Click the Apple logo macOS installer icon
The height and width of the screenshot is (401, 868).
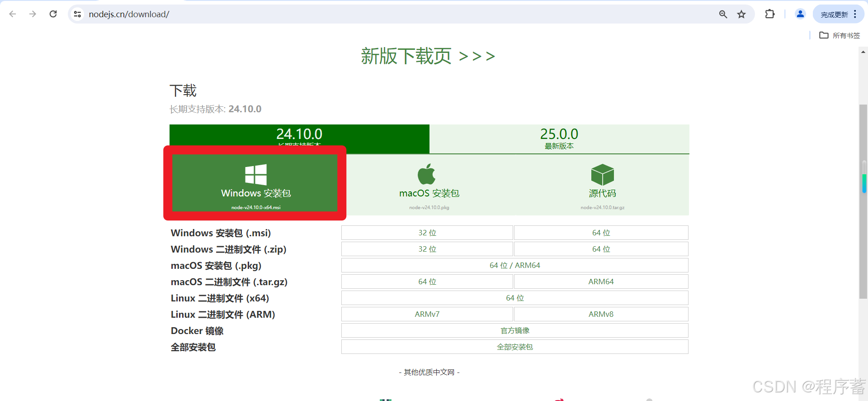(426, 174)
